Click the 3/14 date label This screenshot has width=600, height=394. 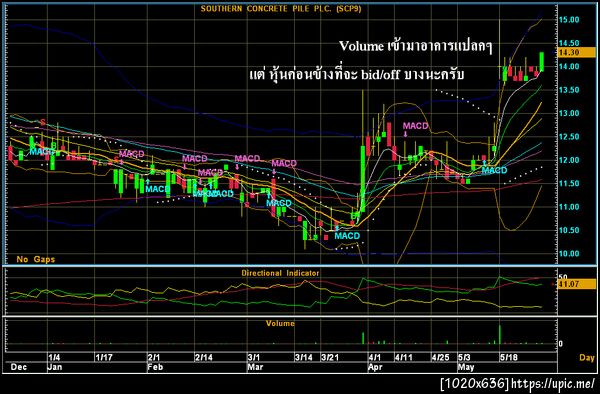tap(304, 357)
